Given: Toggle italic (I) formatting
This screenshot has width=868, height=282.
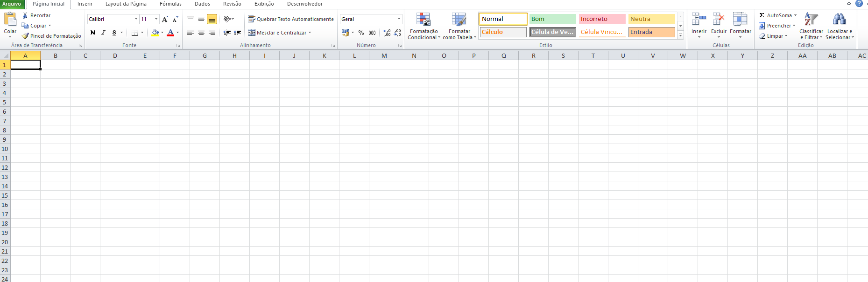Looking at the screenshot, I should [103, 33].
